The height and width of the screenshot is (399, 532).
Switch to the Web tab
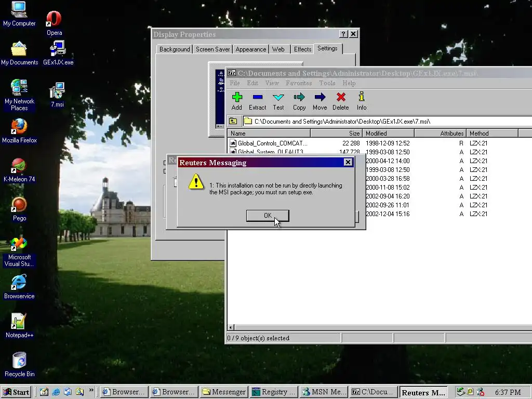pyautogui.click(x=278, y=49)
